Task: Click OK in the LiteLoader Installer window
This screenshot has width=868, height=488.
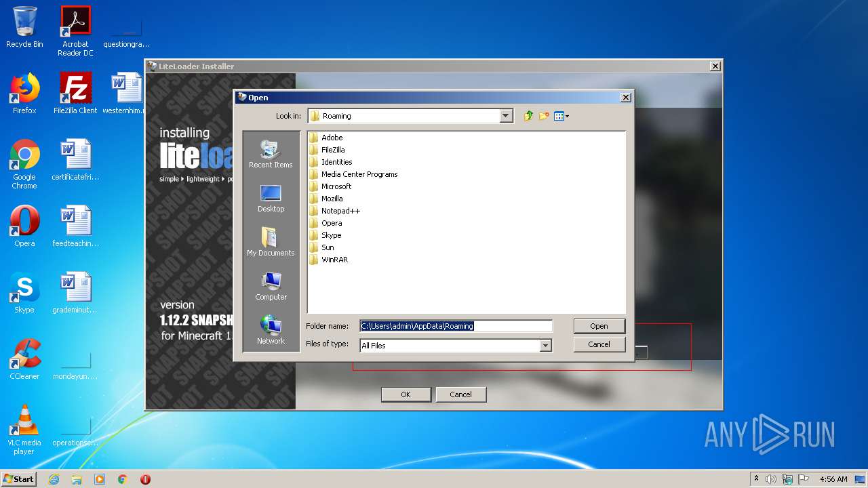Action: 406,394
